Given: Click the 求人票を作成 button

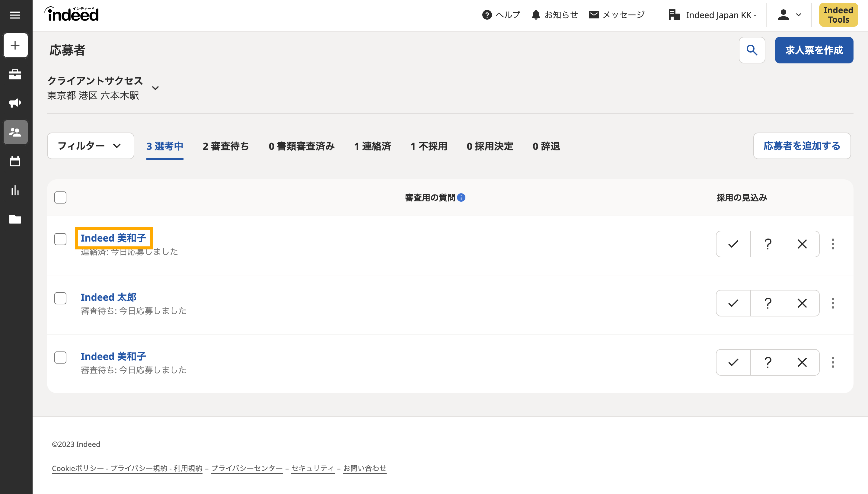Looking at the screenshot, I should [x=814, y=50].
